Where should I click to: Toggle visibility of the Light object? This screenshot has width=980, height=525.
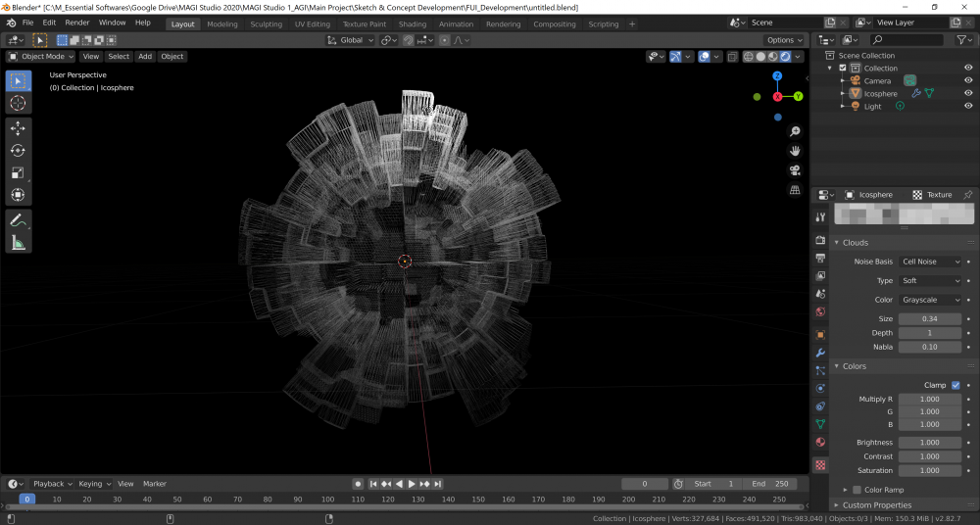968,106
